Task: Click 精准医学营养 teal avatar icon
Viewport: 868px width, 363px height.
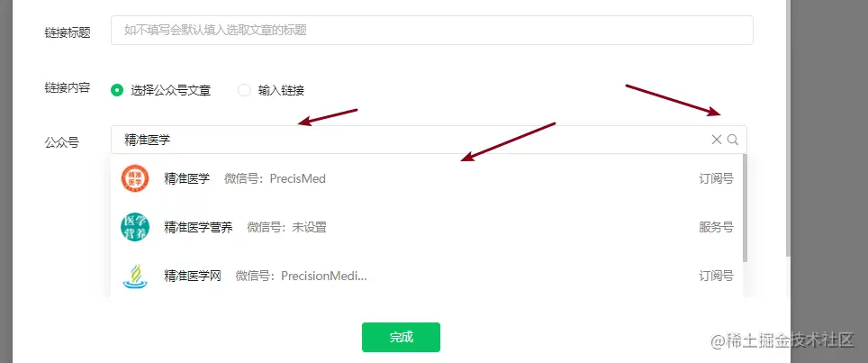Action: tap(135, 227)
